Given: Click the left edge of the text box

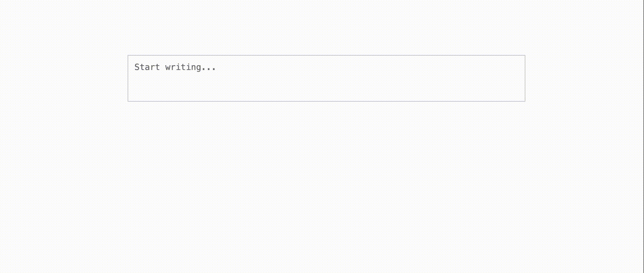Looking at the screenshot, I should point(128,78).
